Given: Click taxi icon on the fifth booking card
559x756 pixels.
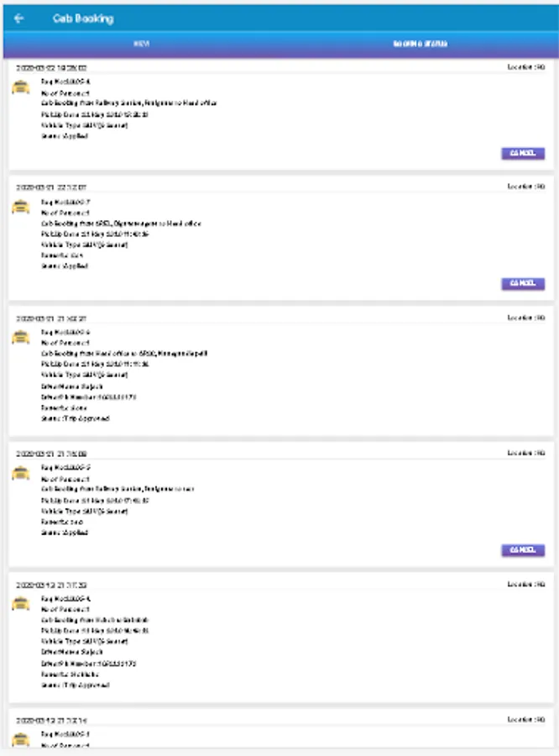Looking at the screenshot, I should [20, 603].
